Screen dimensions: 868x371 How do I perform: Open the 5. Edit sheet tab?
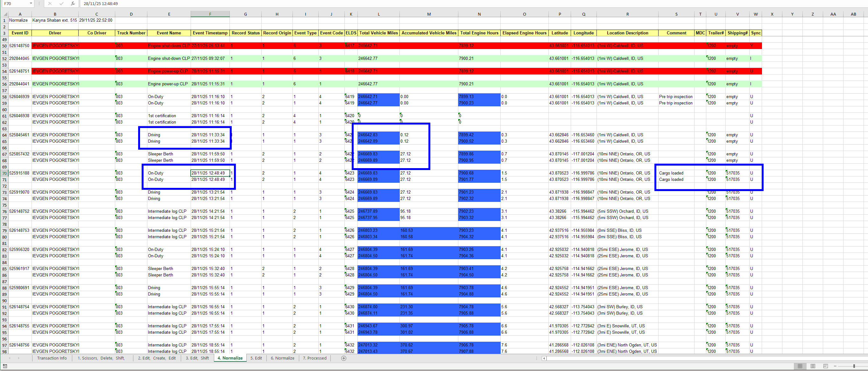click(x=256, y=358)
